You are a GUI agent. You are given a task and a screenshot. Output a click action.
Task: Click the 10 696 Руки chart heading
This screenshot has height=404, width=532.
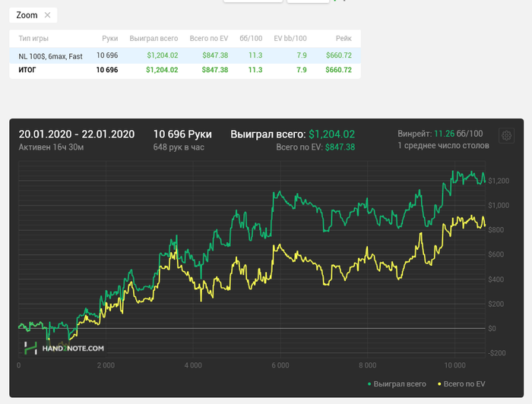tap(182, 134)
